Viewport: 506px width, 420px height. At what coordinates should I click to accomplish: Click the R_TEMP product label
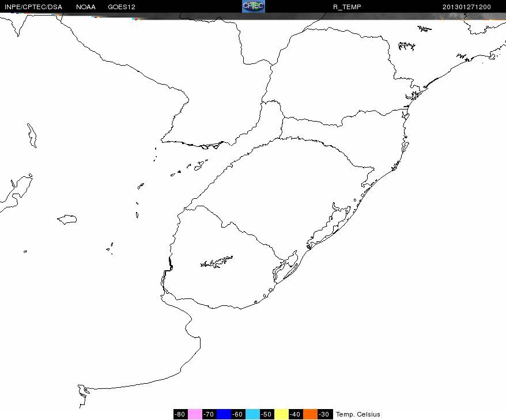[347, 7]
